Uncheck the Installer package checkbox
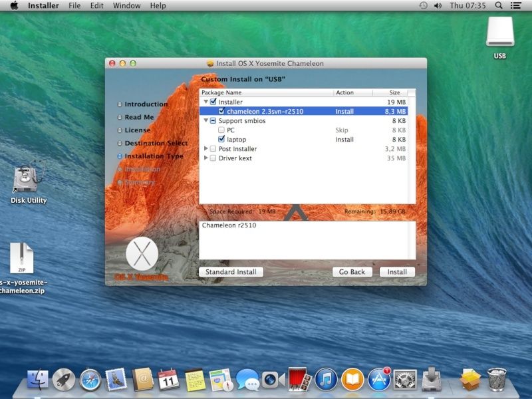The width and height of the screenshot is (532, 399). [x=213, y=102]
